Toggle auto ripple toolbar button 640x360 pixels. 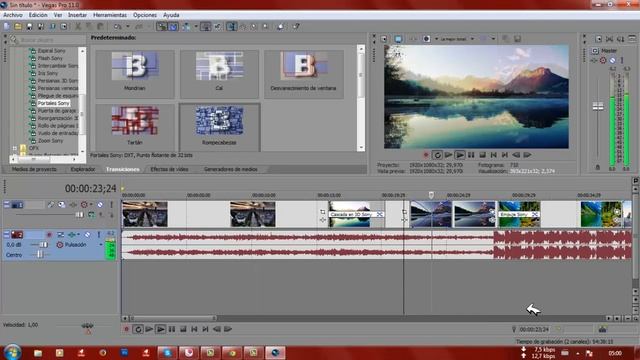[x=187, y=27]
